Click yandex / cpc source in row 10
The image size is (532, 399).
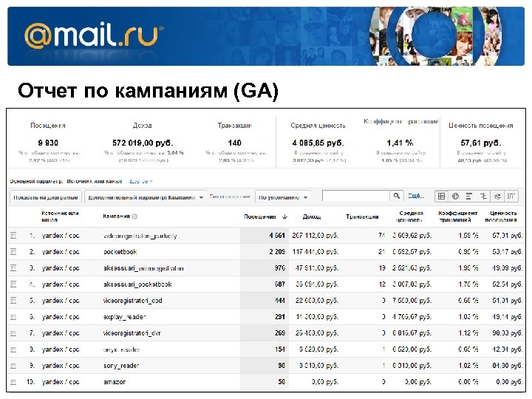pyautogui.click(x=61, y=382)
